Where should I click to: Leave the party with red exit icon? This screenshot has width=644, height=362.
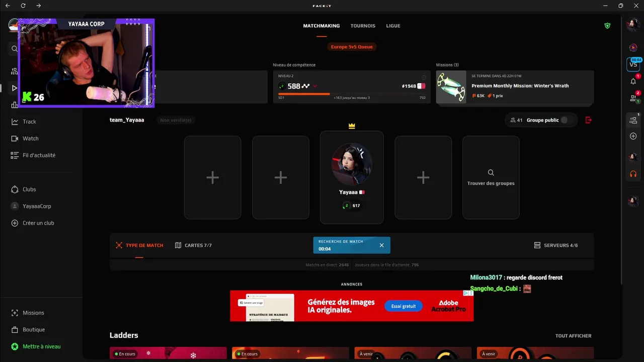click(x=589, y=120)
